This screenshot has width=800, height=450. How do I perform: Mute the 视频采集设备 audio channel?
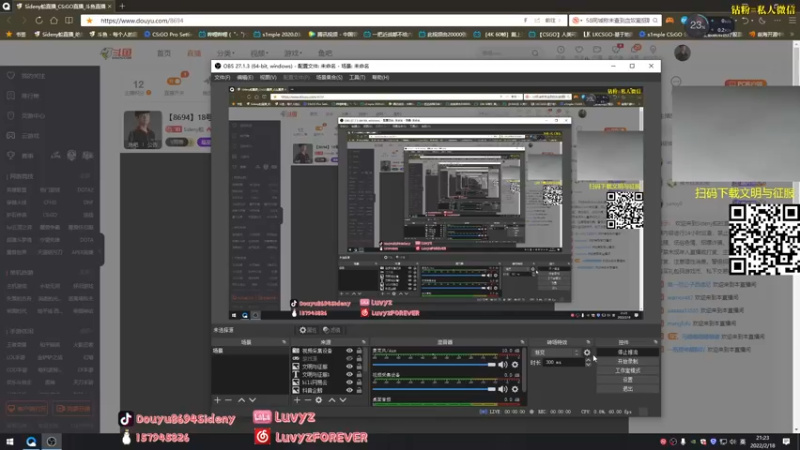click(x=503, y=389)
